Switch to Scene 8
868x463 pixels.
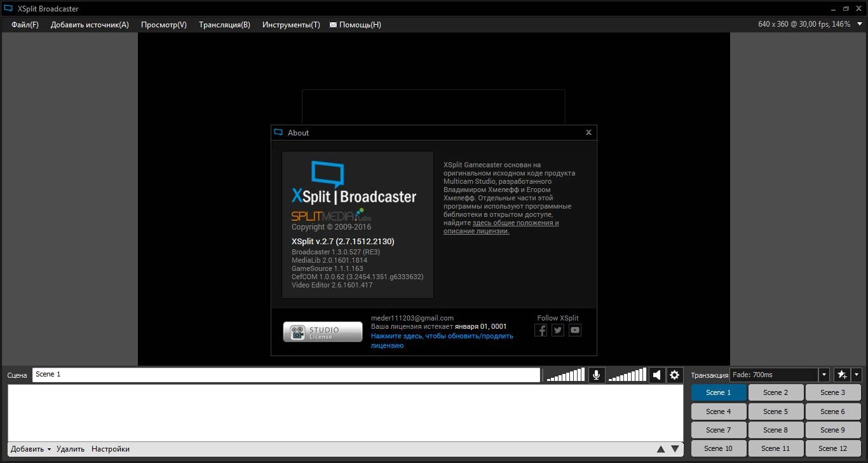[x=776, y=430]
